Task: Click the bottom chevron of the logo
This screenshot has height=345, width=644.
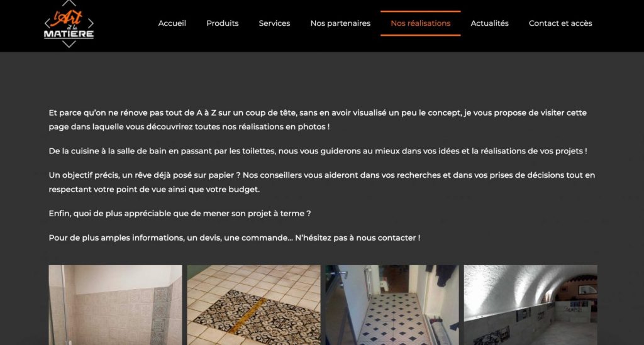Action: [69, 44]
